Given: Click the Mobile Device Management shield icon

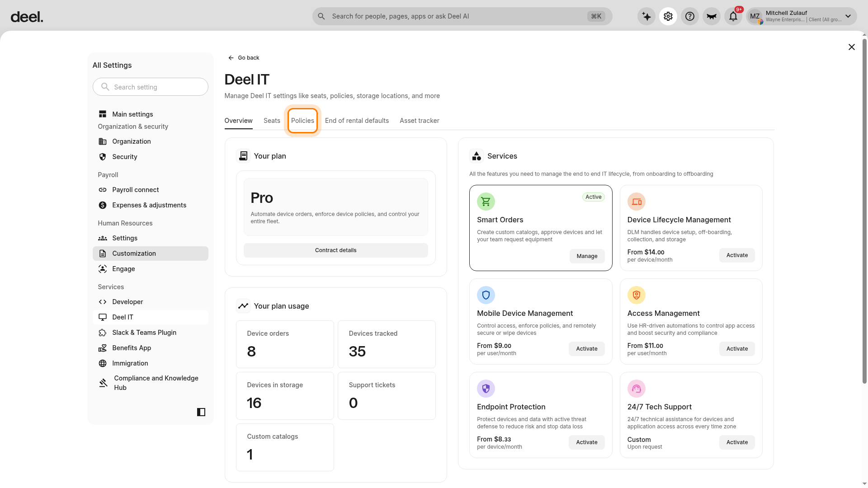Looking at the screenshot, I should pyautogui.click(x=486, y=295).
